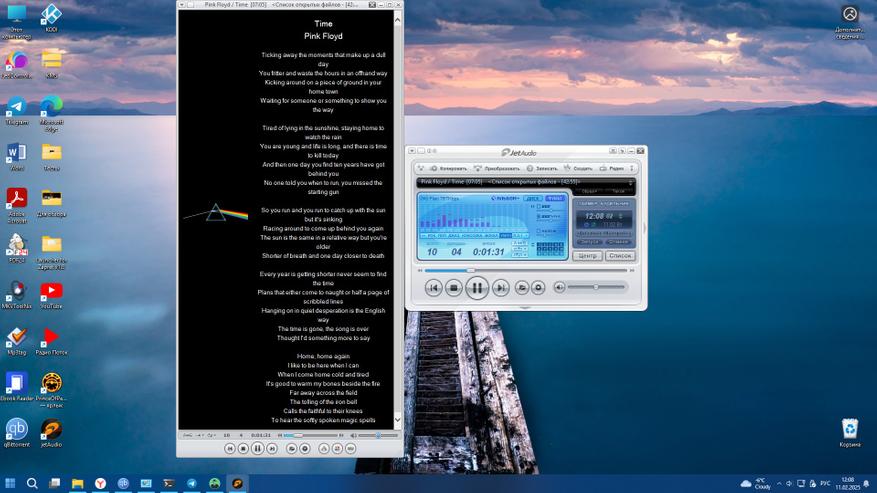
Task: Click the middle of three right-hand lyrics window buttons
Action: pos(337,448)
